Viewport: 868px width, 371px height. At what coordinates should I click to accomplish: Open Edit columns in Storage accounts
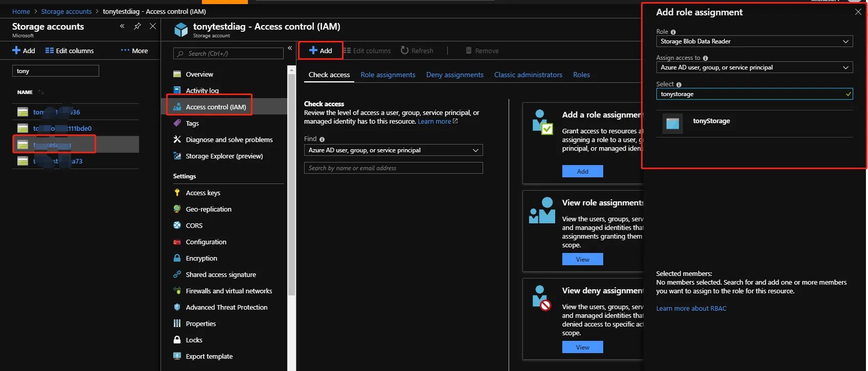pyautogui.click(x=70, y=51)
